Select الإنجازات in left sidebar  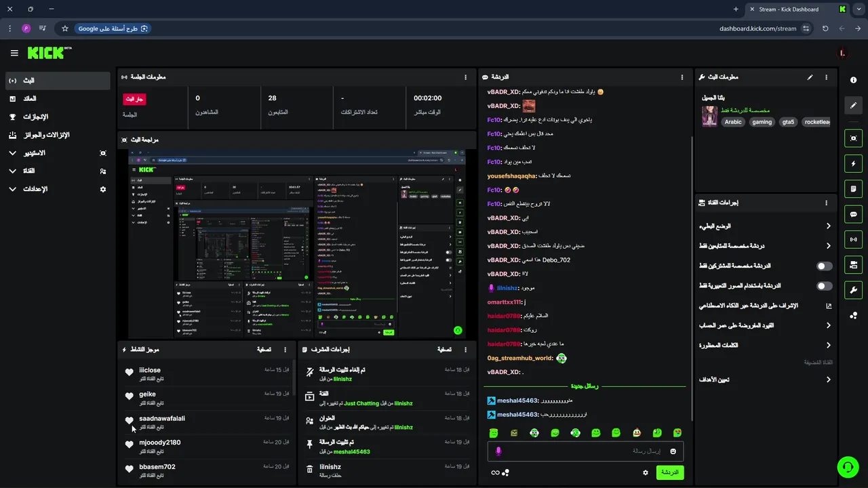[57, 117]
